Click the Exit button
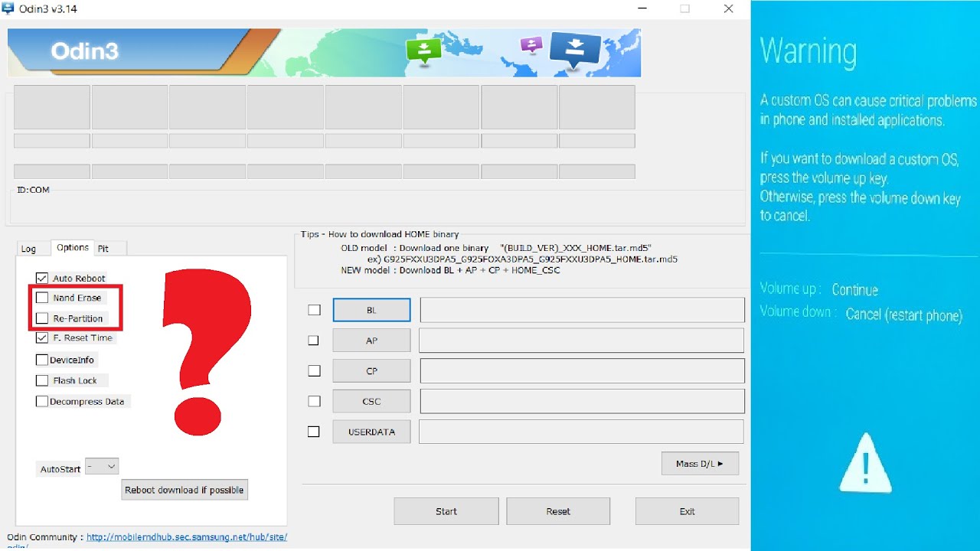The height and width of the screenshot is (551, 980). (x=687, y=511)
